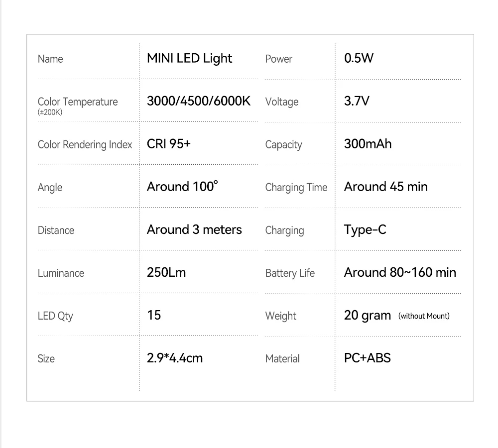Select the Power label
The height and width of the screenshot is (448, 498).
[x=279, y=59]
